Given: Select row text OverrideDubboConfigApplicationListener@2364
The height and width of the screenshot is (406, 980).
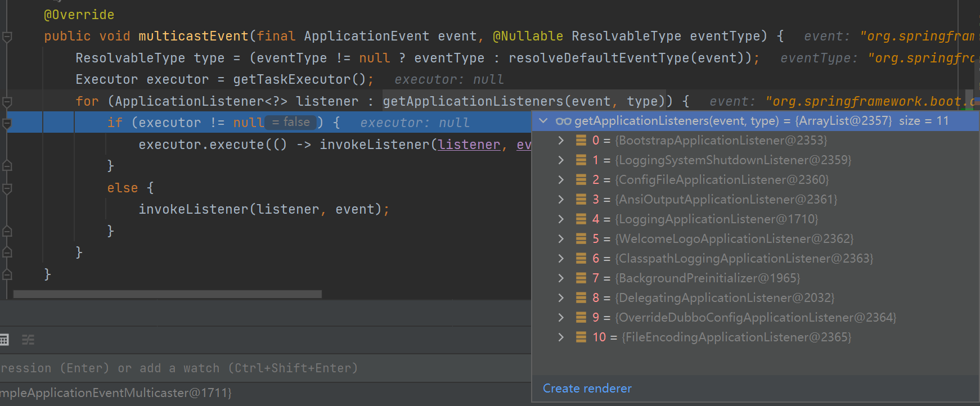Looking at the screenshot, I should pos(756,318).
